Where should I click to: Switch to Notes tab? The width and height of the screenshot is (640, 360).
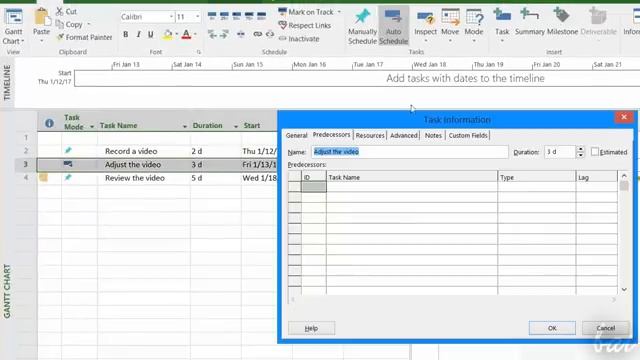click(x=433, y=135)
